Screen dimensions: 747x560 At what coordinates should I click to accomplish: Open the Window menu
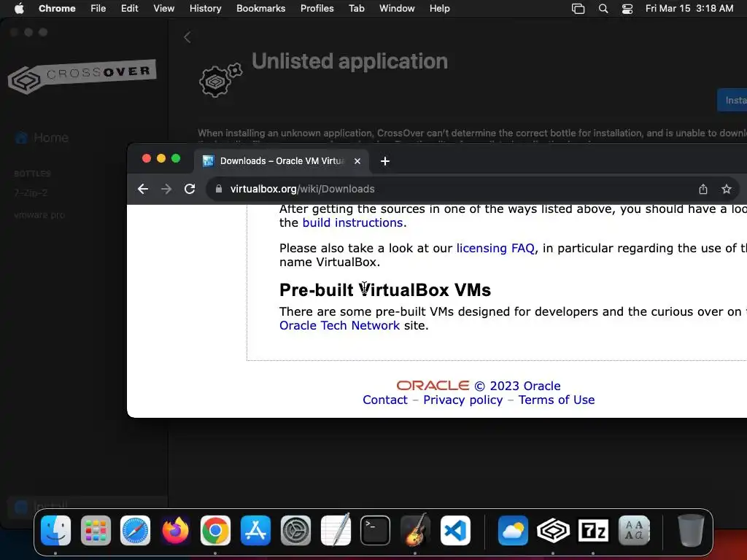click(x=397, y=8)
